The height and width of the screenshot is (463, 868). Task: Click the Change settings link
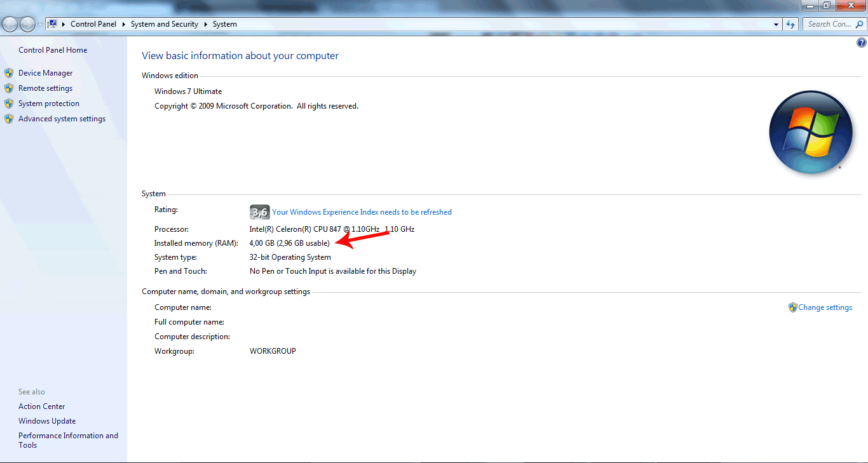coord(825,307)
